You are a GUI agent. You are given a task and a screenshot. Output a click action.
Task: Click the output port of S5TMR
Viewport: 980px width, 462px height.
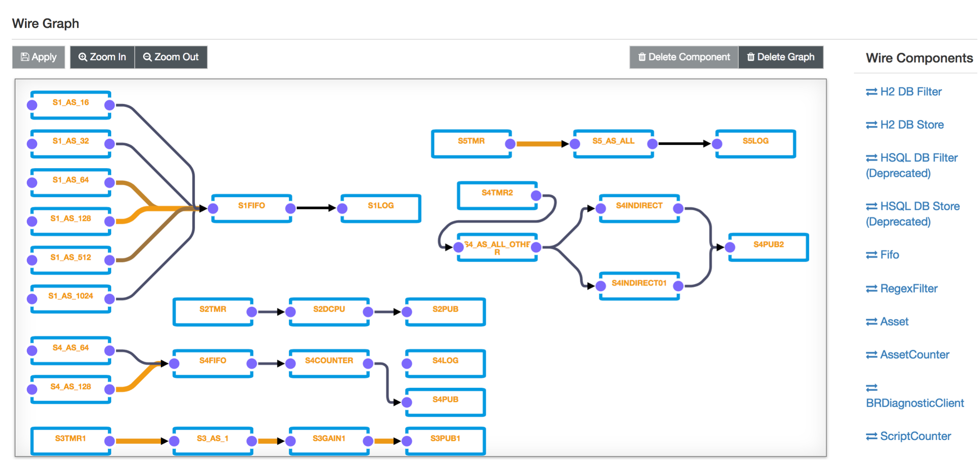510,144
